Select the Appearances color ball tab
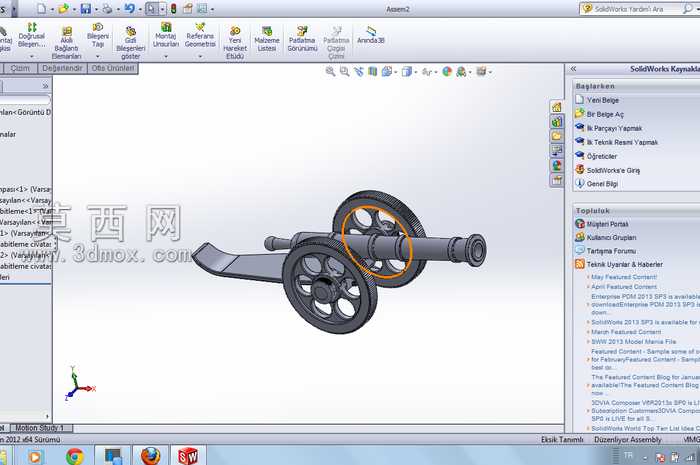The image size is (700, 465). [x=557, y=166]
